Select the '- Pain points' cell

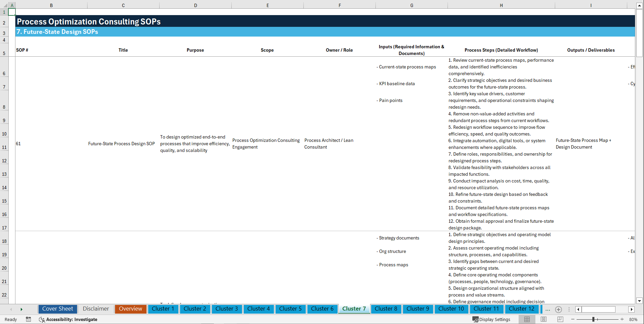(412, 100)
